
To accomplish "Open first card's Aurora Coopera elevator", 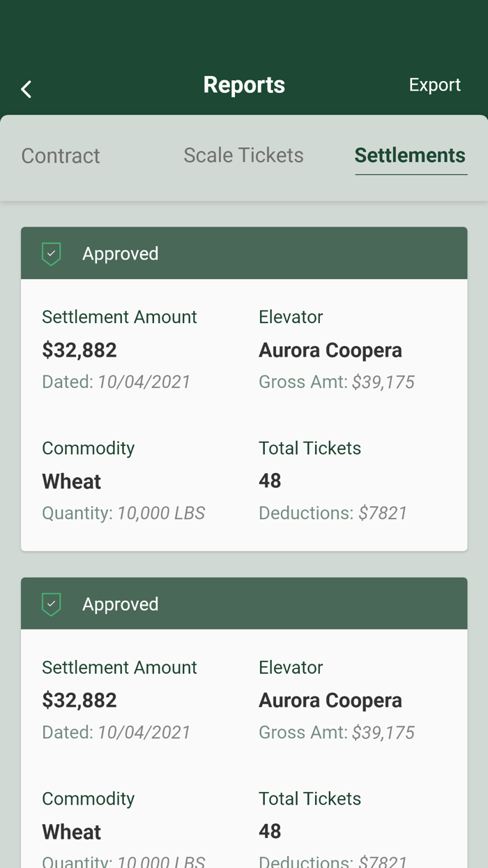I will click(330, 350).
